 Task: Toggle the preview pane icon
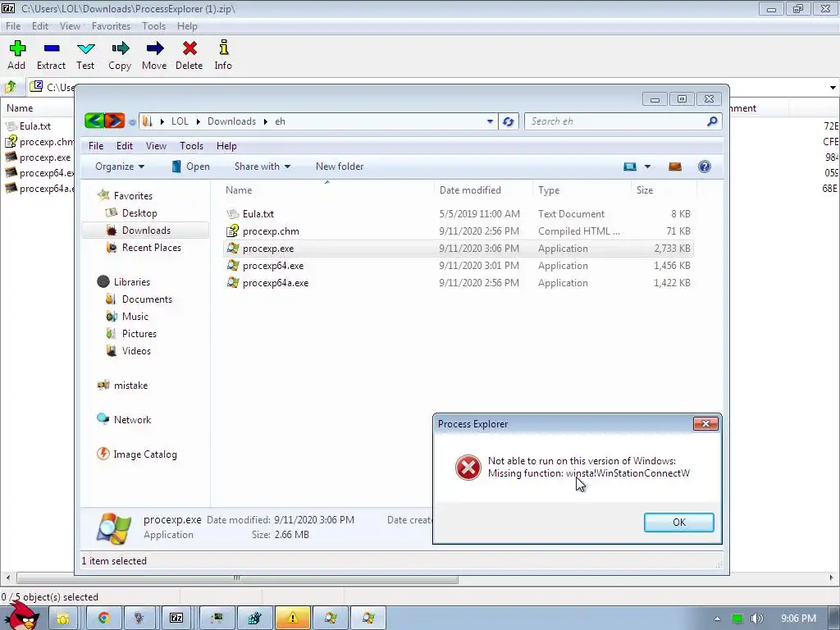675,167
